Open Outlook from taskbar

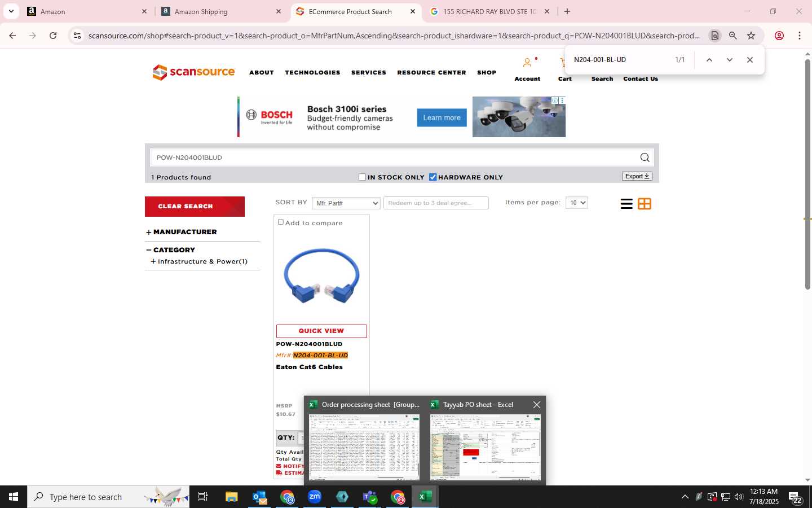click(x=259, y=497)
